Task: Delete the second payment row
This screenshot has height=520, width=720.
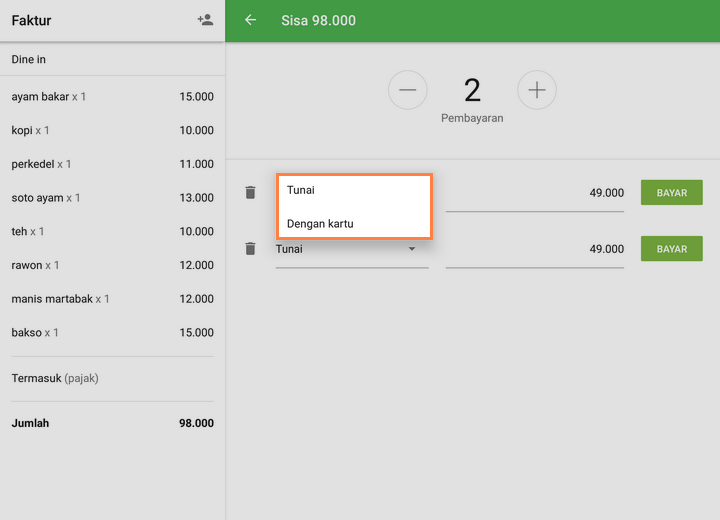Action: pos(250,249)
